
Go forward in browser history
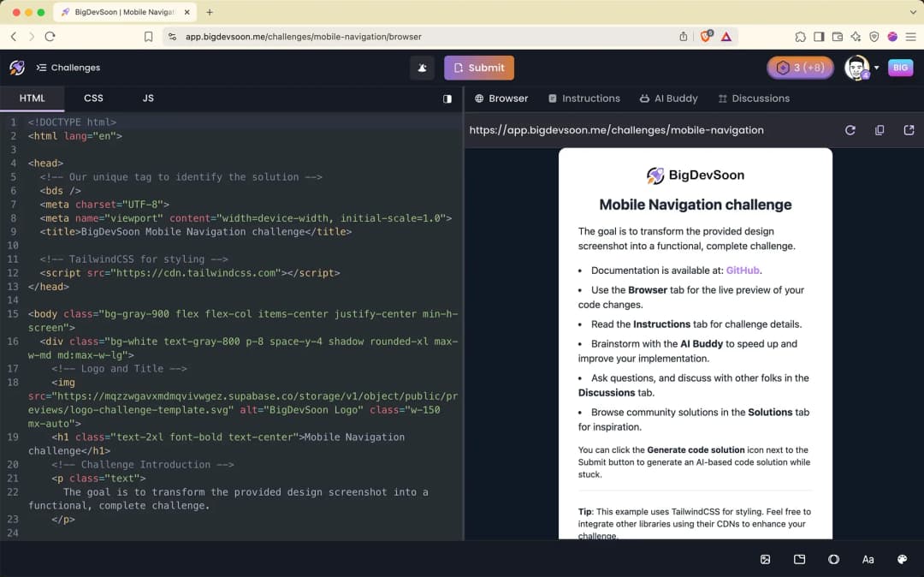[32, 37]
